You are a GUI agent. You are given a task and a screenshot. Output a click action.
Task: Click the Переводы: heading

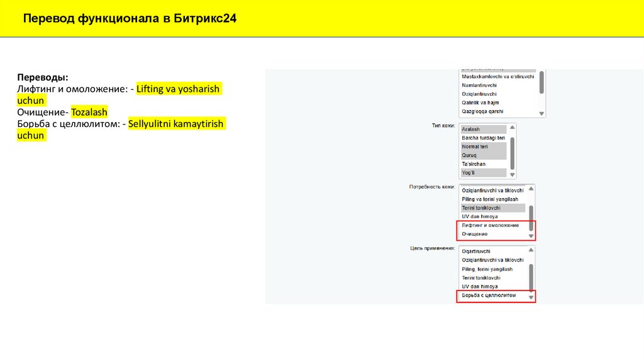[43, 77]
